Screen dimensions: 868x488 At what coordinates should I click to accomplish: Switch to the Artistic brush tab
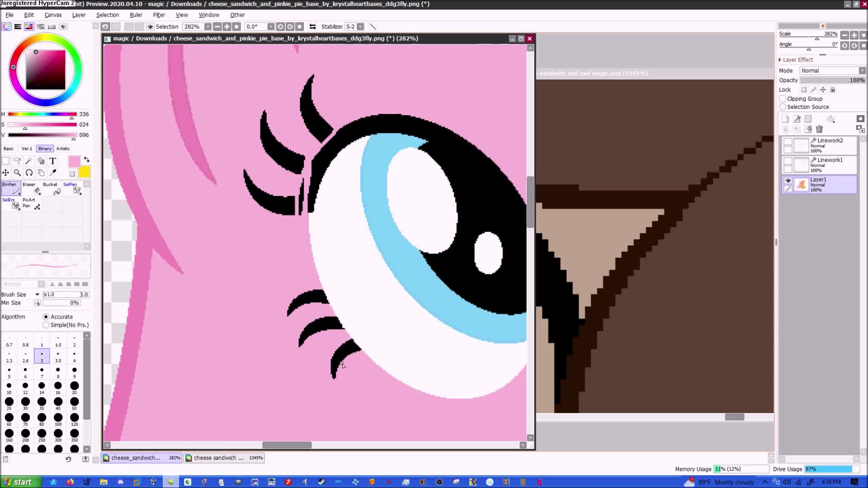point(63,149)
